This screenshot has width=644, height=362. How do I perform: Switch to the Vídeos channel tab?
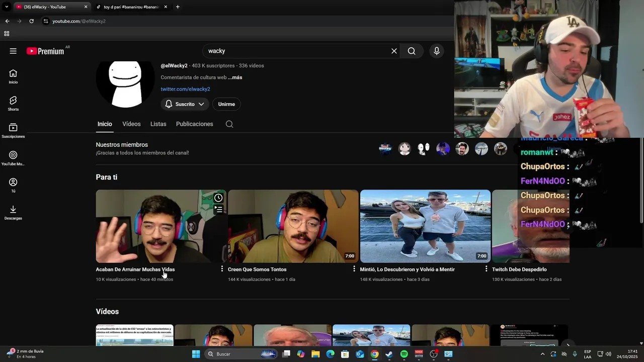131,124
